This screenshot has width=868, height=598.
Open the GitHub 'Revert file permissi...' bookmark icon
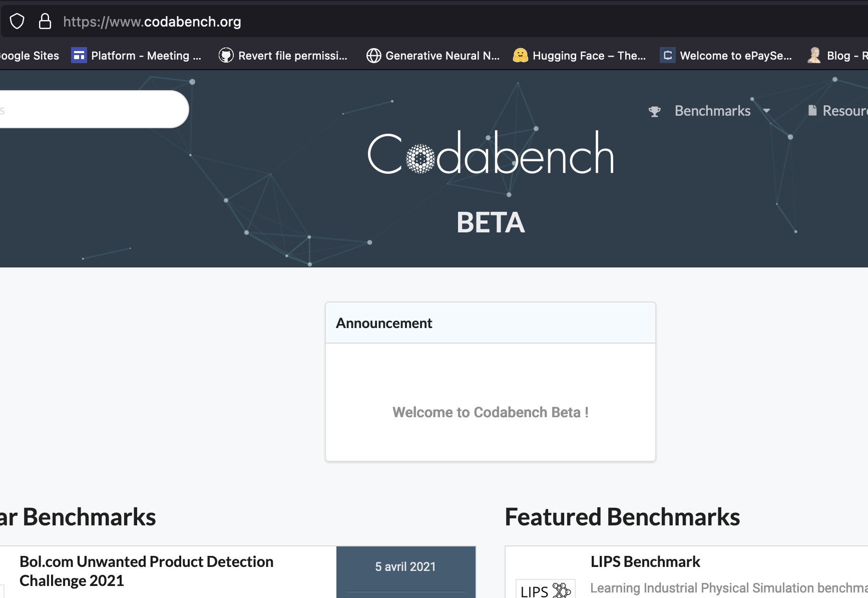pyautogui.click(x=226, y=55)
